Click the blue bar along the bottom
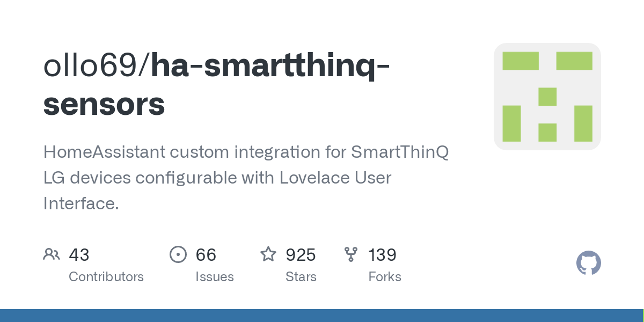This screenshot has height=322, width=644. (x=322, y=316)
